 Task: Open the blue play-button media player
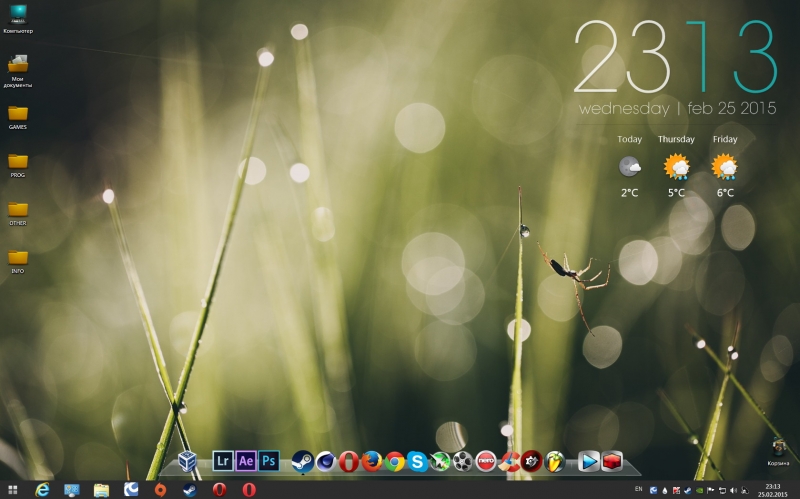pos(588,462)
